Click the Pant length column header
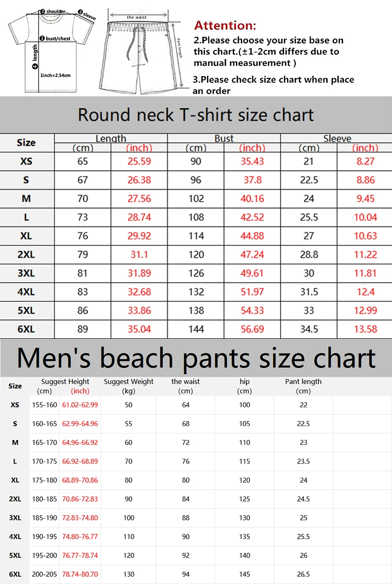This screenshot has width=392, height=584. 303,382
